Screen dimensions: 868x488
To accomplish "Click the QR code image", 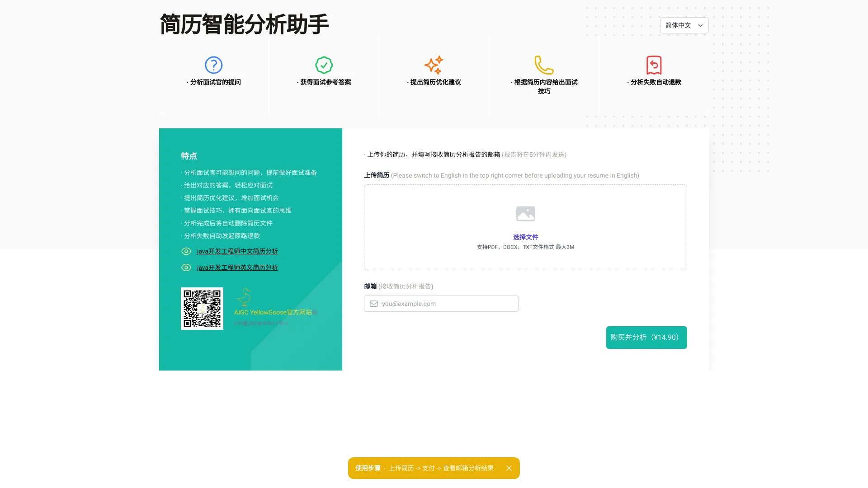I will [202, 309].
